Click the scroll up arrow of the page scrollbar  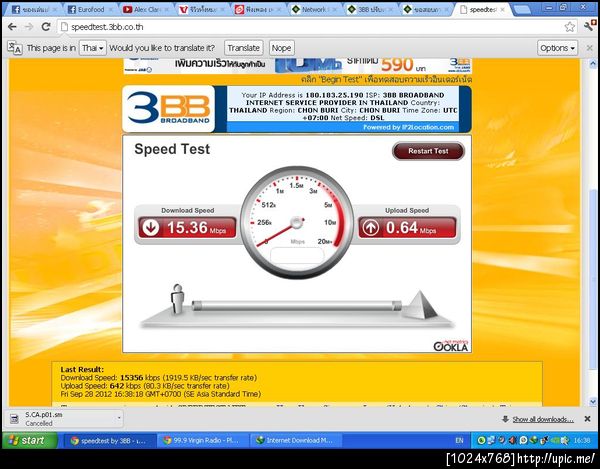(x=593, y=63)
